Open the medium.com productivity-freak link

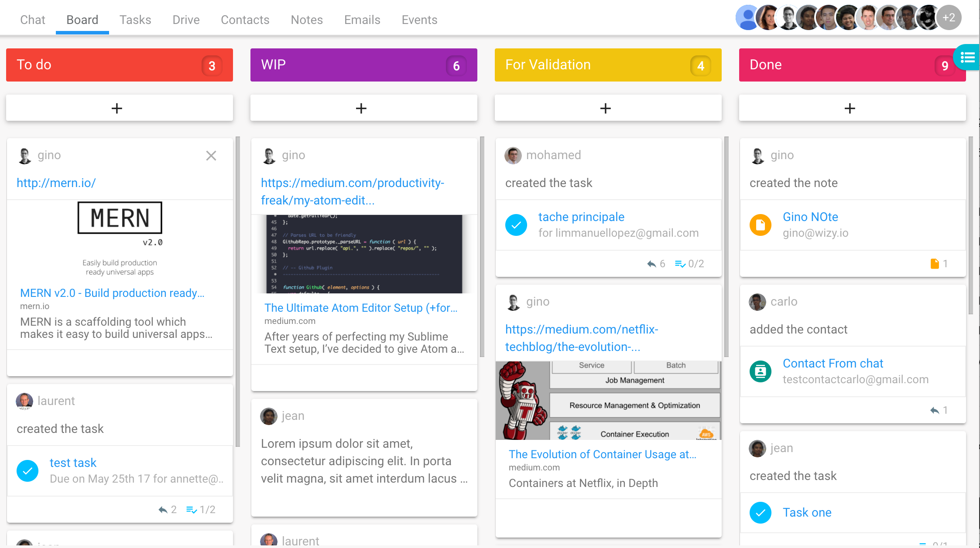pos(353,191)
